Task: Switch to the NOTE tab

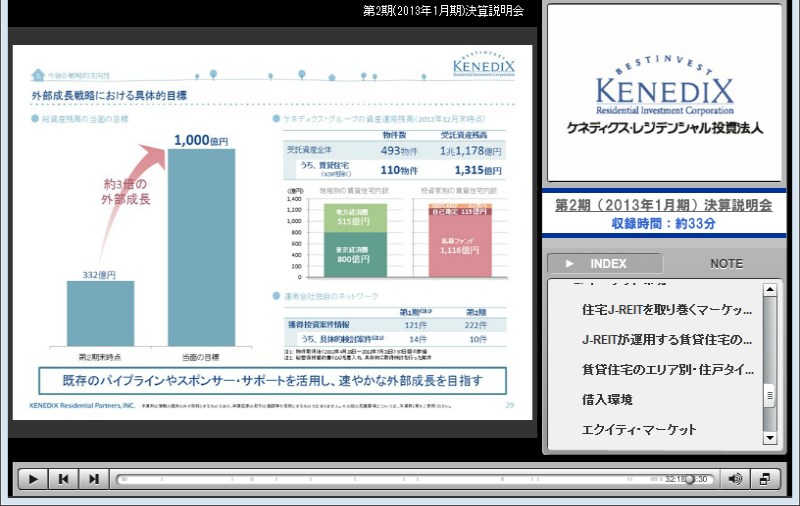Action: click(x=726, y=264)
